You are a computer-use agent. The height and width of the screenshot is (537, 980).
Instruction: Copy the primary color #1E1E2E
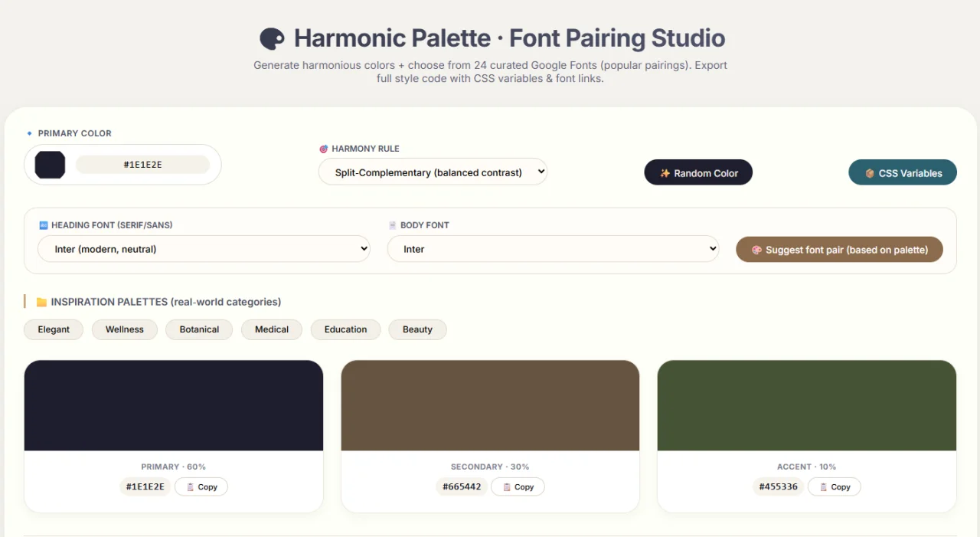[x=201, y=486]
